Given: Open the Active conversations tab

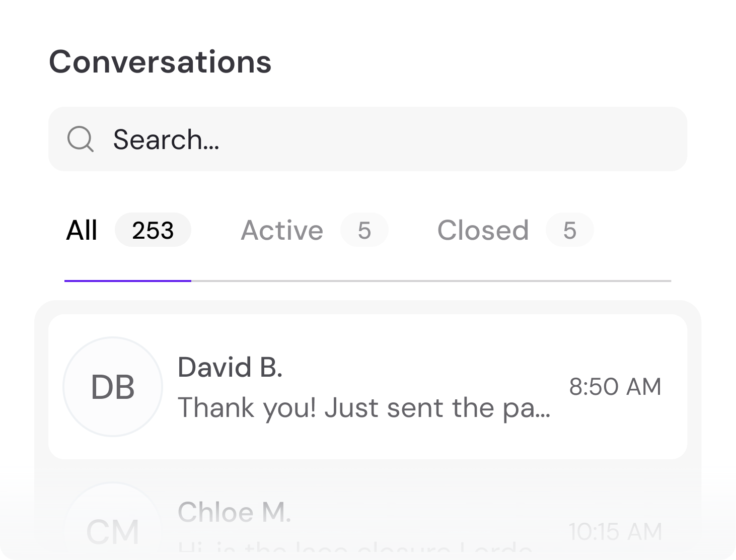Looking at the screenshot, I should coord(282,230).
